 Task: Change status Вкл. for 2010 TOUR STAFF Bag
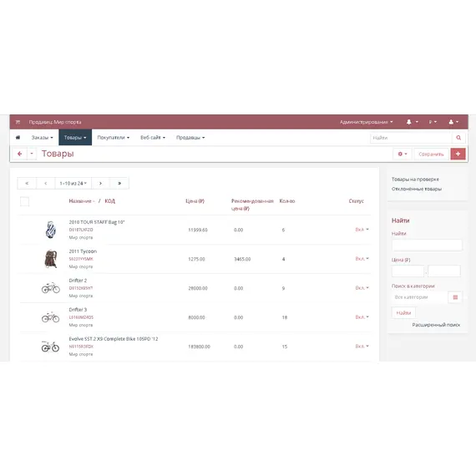362,230
